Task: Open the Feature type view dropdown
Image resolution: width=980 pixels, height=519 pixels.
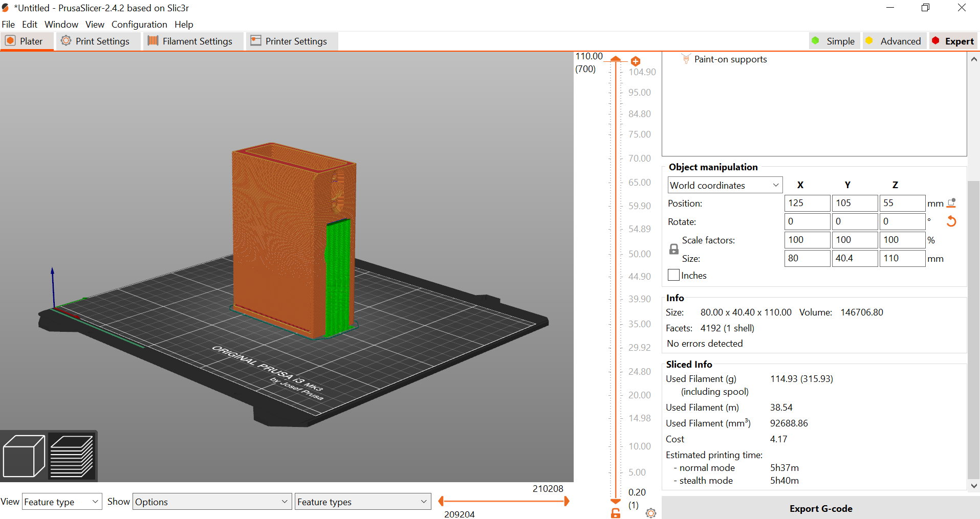Action: 62,502
